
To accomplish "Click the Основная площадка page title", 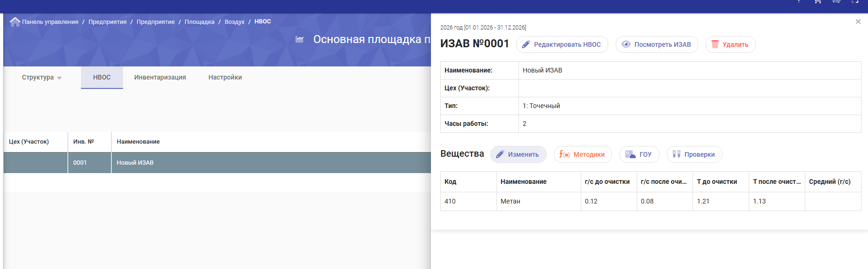I will tap(372, 39).
